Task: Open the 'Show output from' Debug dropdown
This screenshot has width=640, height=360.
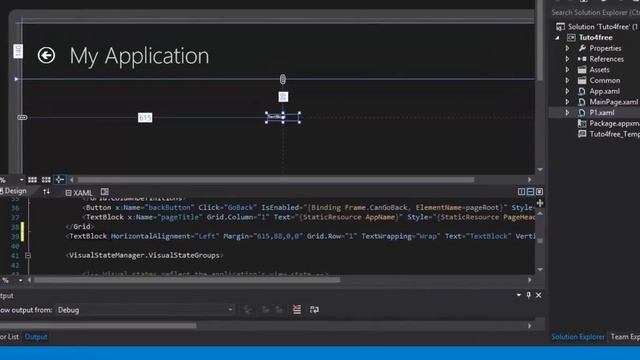Action: click(x=145, y=310)
